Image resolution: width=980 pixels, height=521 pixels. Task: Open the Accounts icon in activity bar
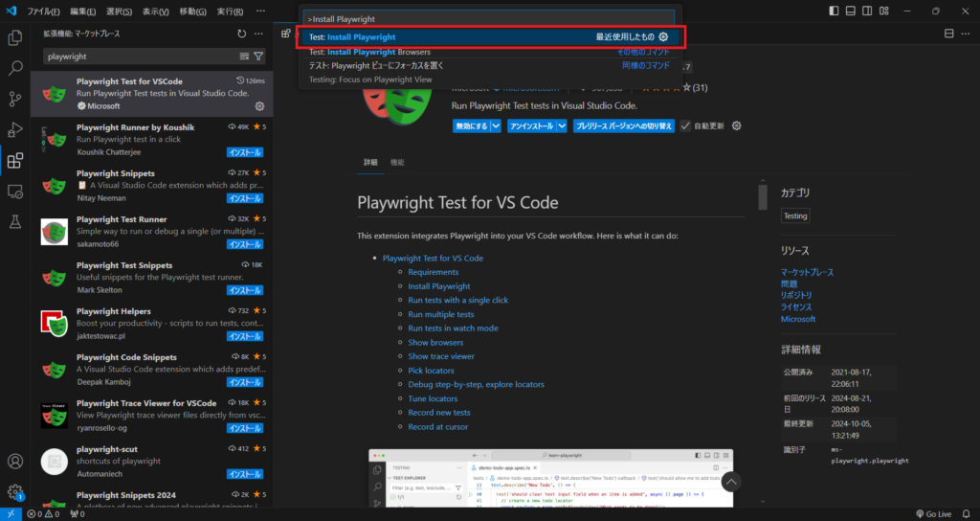[x=15, y=462]
